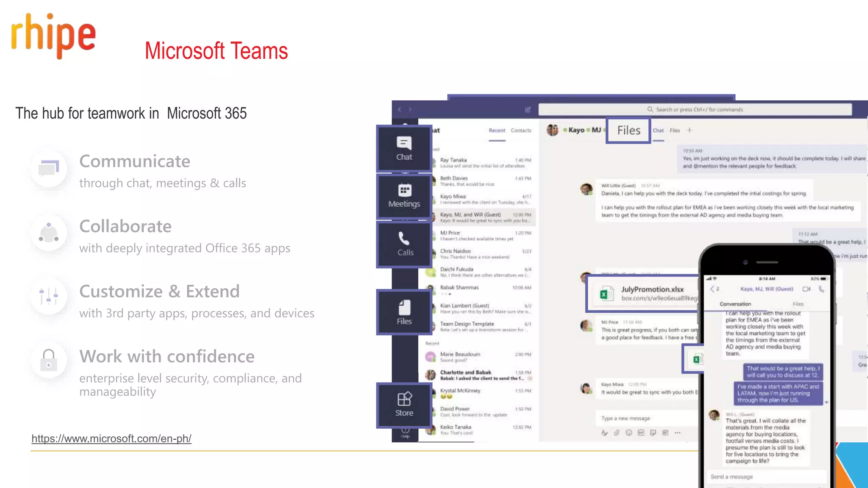Screen dimensions: 868x488
Task: Open the emoji picker icon
Action: click(x=629, y=433)
